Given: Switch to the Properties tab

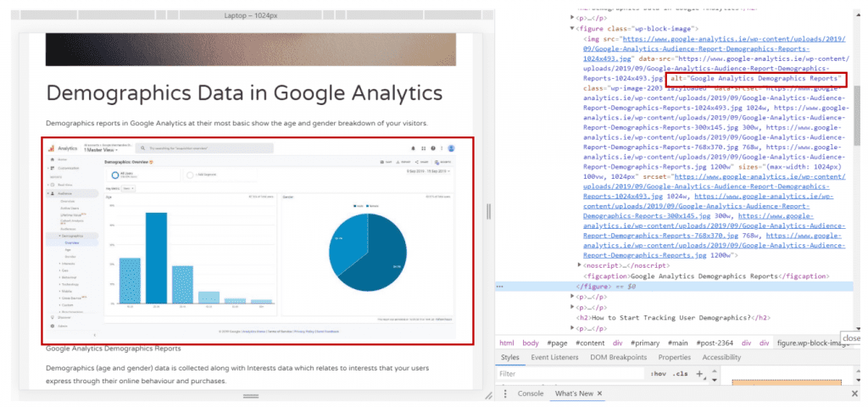Looking at the screenshot, I should [x=674, y=358].
